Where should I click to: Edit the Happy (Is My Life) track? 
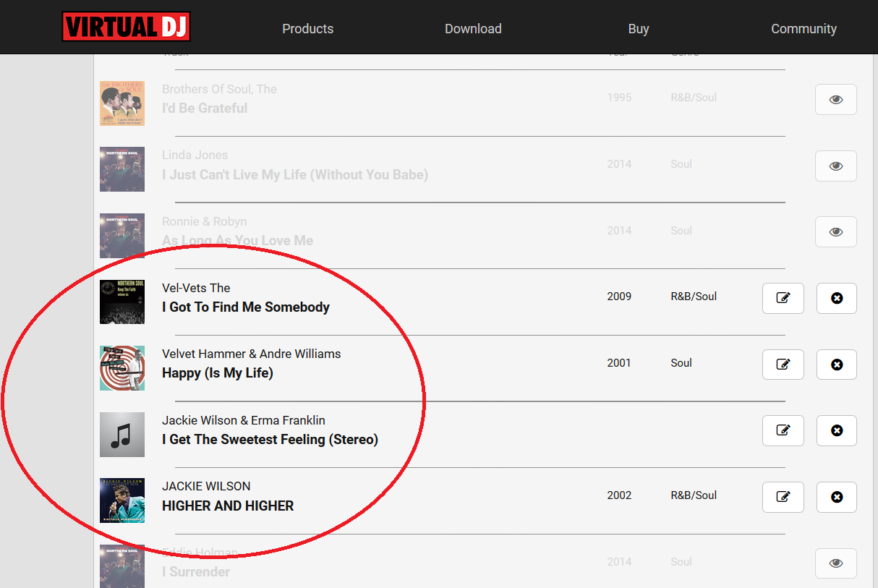point(783,365)
